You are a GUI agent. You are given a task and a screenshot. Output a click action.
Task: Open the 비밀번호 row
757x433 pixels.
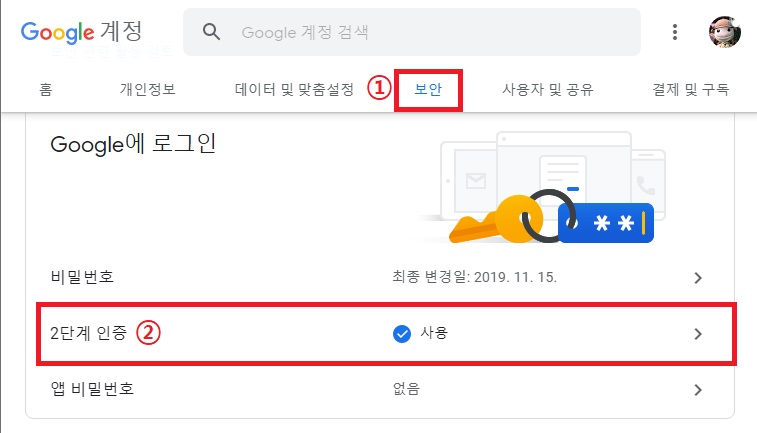380,277
